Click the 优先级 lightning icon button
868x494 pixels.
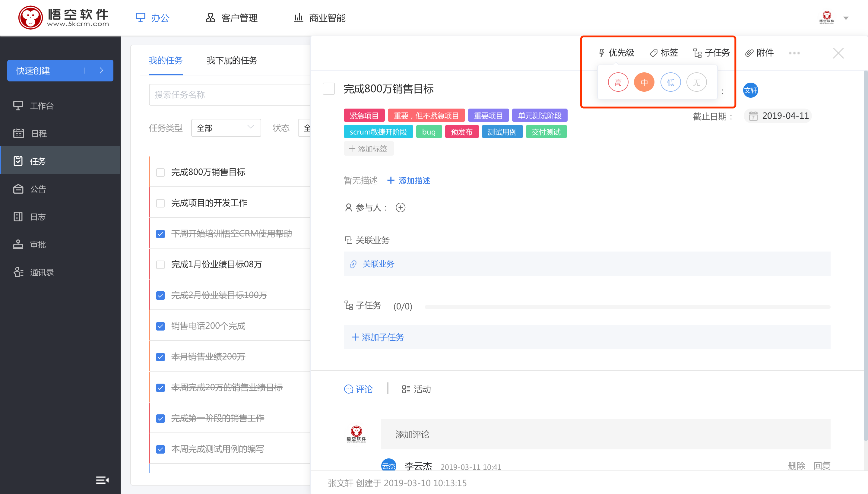click(616, 52)
